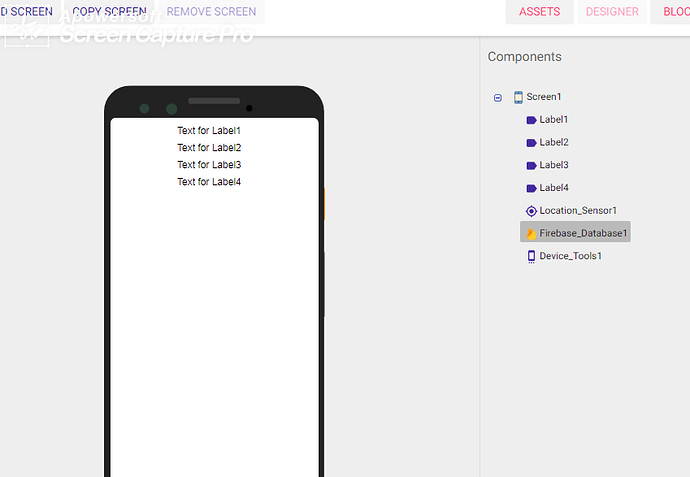Switch to the Assets tab
This screenshot has width=690, height=477.
click(539, 12)
